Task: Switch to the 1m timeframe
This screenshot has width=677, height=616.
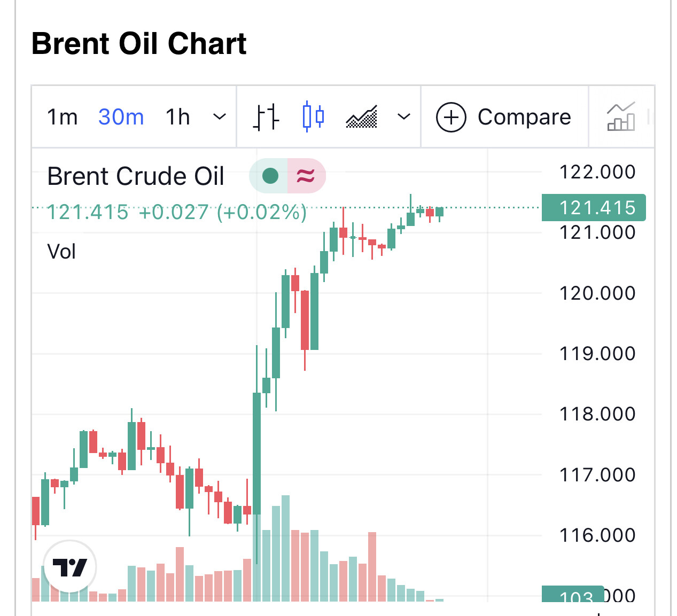Action: pyautogui.click(x=62, y=117)
